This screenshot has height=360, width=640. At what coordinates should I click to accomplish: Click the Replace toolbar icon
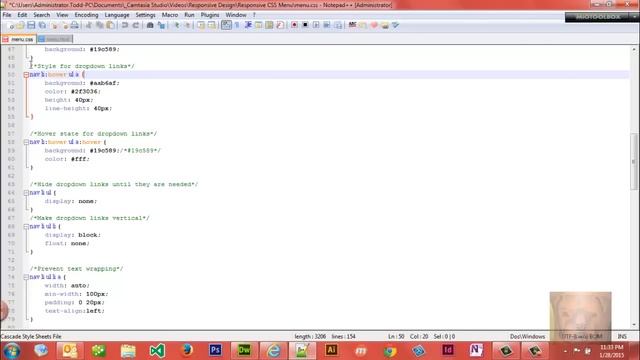(161, 25)
